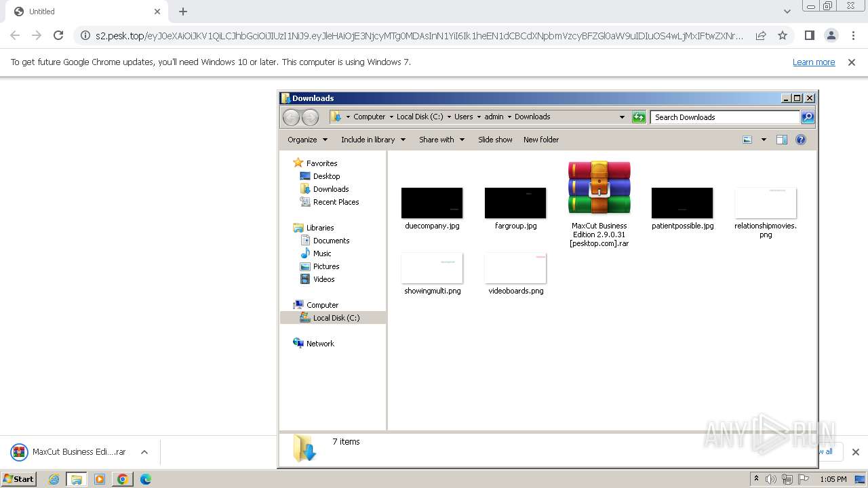Click the Search Downloads input field
Viewport: 868px width, 488px height.
tap(725, 117)
